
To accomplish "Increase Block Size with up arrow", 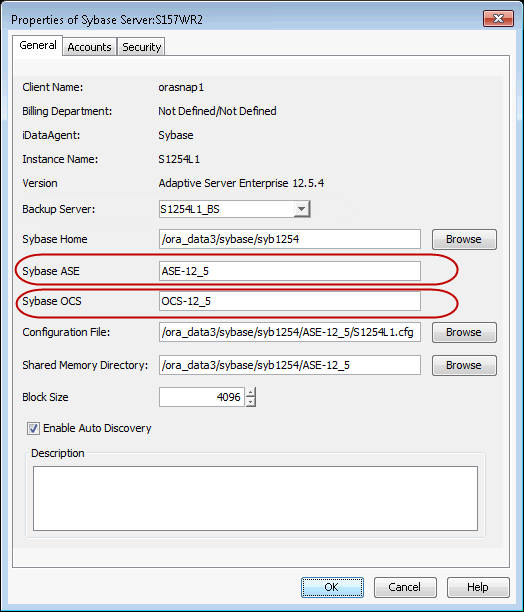I will [251, 392].
